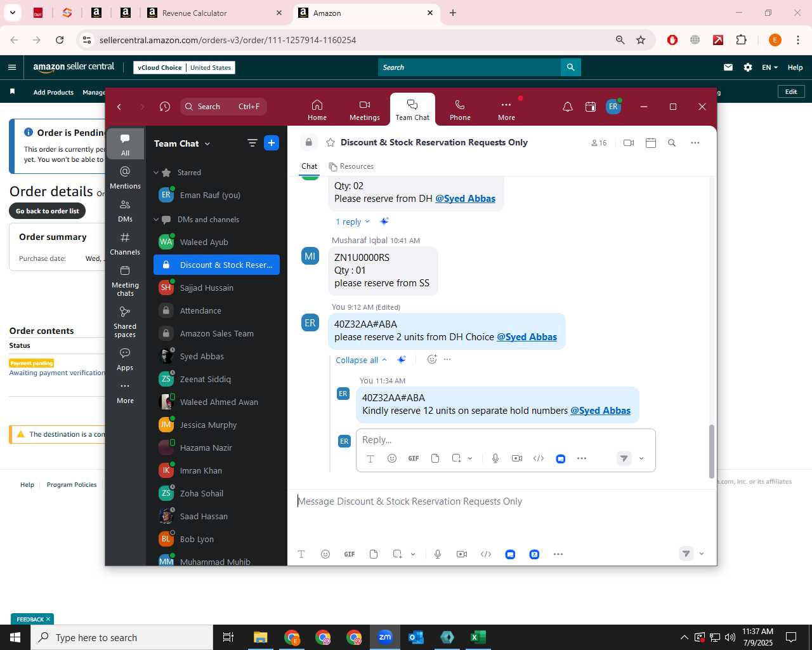This screenshot has width=812, height=650.
Task: Collapse the Starred section
Action: 156,173
